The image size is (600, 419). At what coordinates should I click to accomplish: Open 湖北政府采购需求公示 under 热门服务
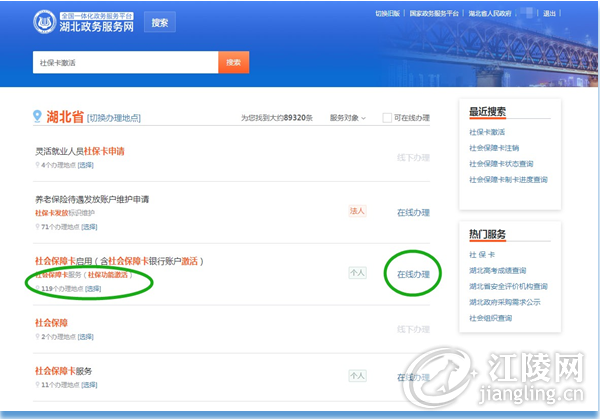coord(505,302)
